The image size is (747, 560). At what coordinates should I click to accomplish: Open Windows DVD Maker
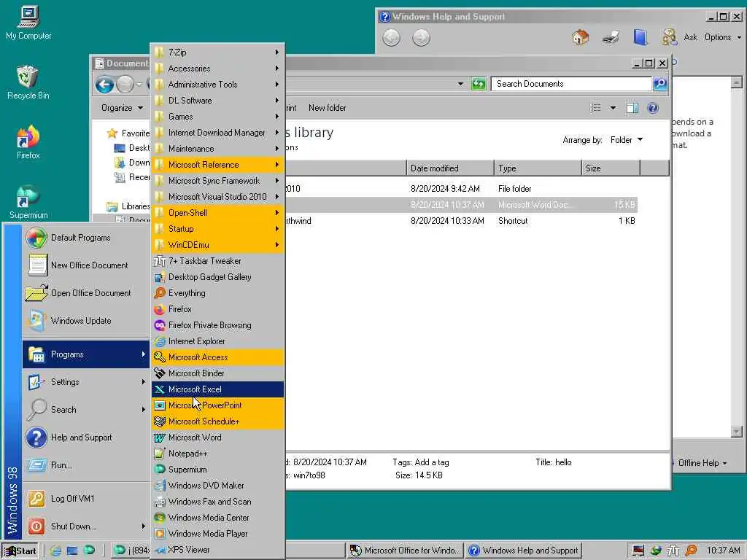pyautogui.click(x=217, y=485)
